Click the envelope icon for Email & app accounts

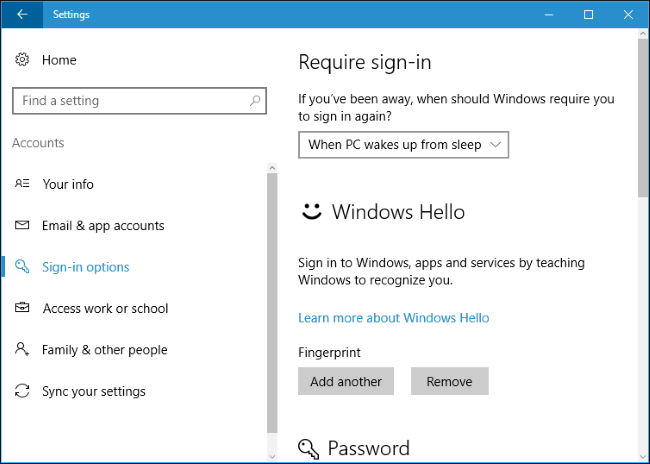coord(22,225)
